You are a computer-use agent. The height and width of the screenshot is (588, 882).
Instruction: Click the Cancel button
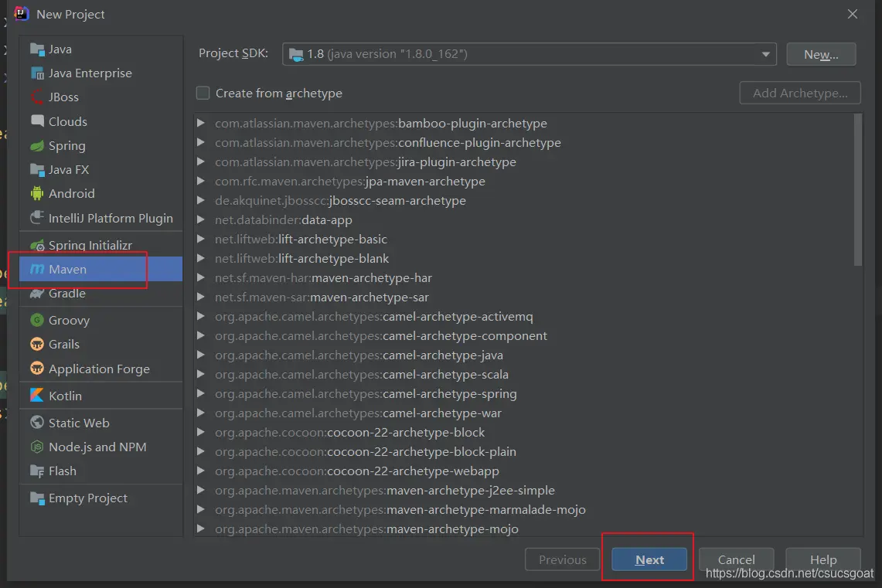tap(737, 560)
